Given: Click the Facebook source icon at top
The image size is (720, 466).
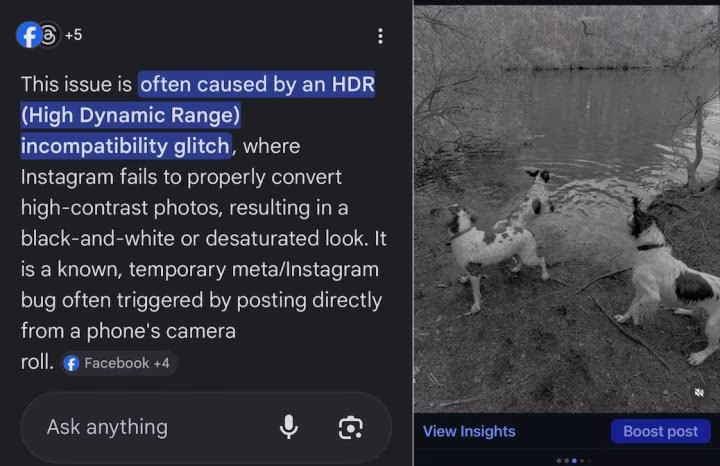Looking at the screenshot, I should coord(28,35).
